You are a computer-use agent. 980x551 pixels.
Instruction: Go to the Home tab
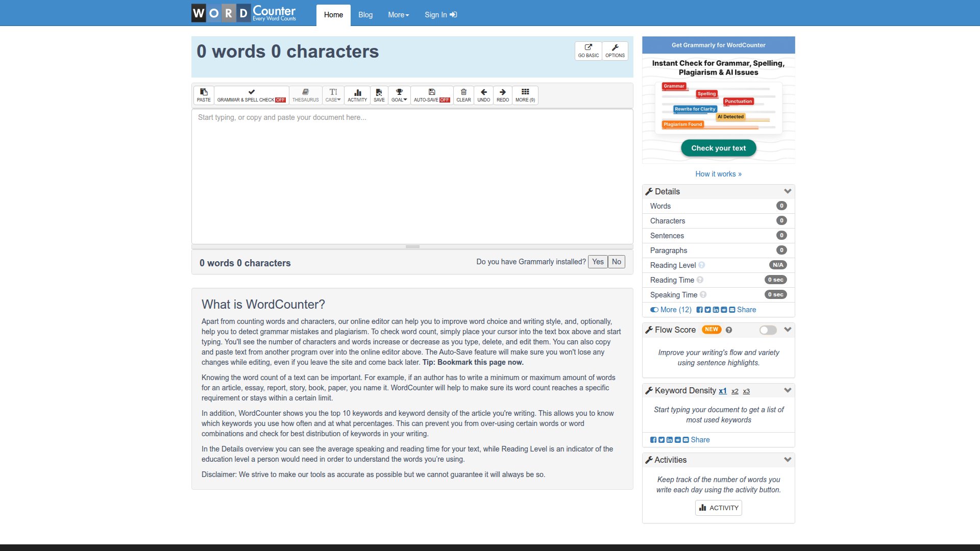coord(333,15)
